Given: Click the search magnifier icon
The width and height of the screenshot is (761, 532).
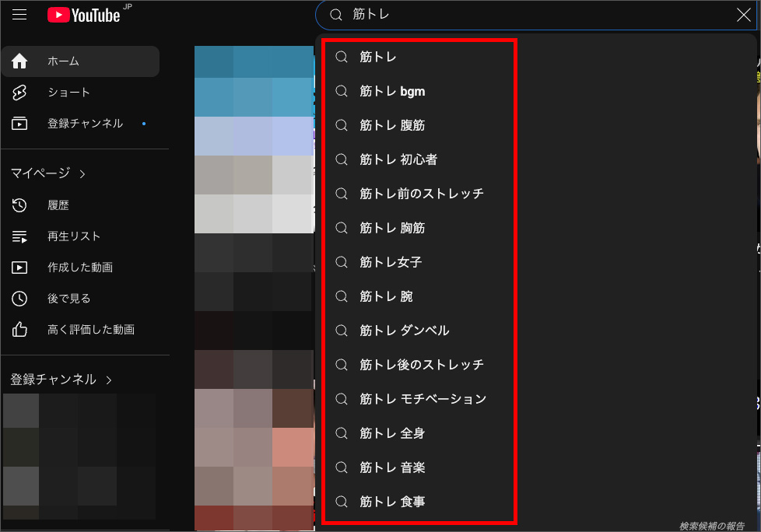Looking at the screenshot, I should click(x=335, y=15).
